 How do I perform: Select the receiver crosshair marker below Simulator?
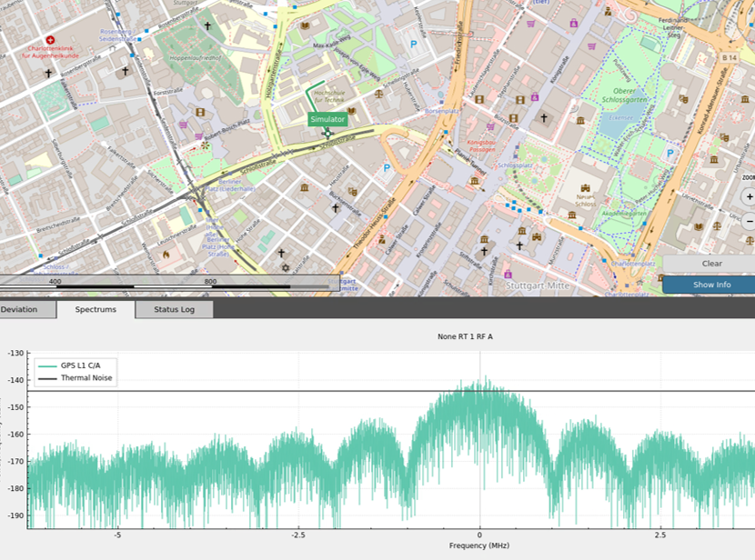[x=327, y=134]
